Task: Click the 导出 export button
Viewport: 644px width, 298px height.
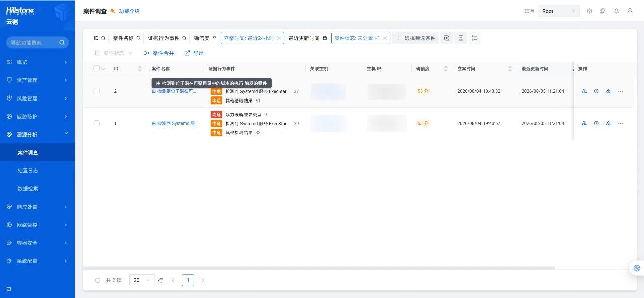Action: click(194, 53)
